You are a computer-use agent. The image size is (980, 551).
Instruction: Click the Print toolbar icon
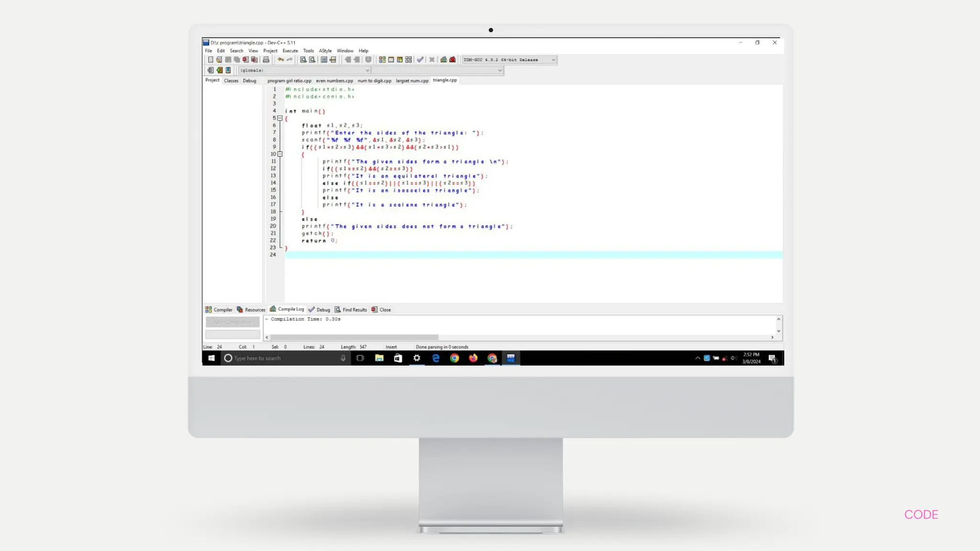[266, 60]
